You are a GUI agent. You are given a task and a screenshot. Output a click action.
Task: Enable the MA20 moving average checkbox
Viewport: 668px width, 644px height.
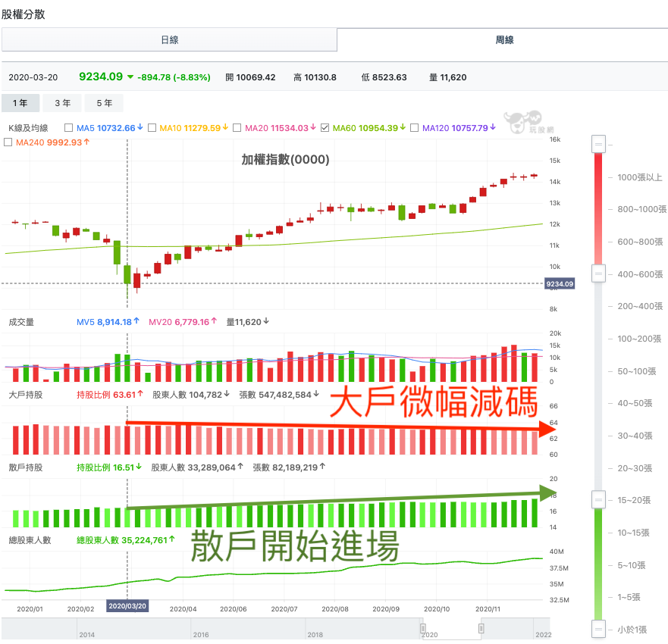pyautogui.click(x=237, y=128)
